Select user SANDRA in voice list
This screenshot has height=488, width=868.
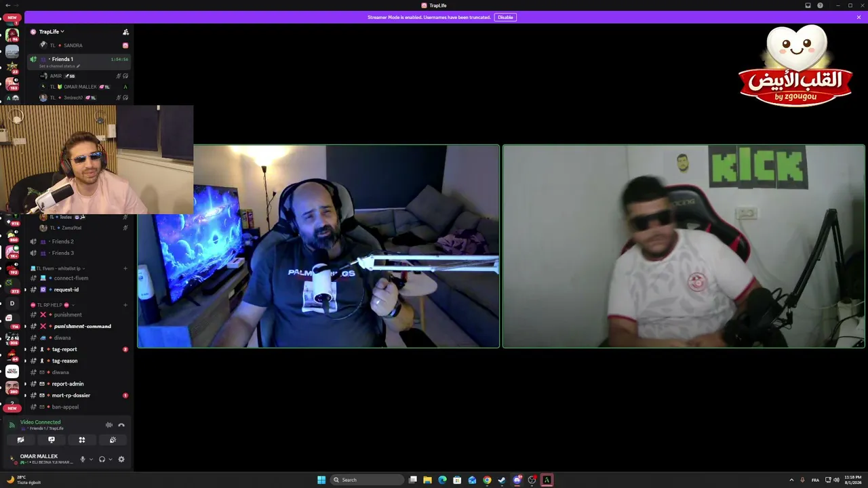click(x=83, y=45)
